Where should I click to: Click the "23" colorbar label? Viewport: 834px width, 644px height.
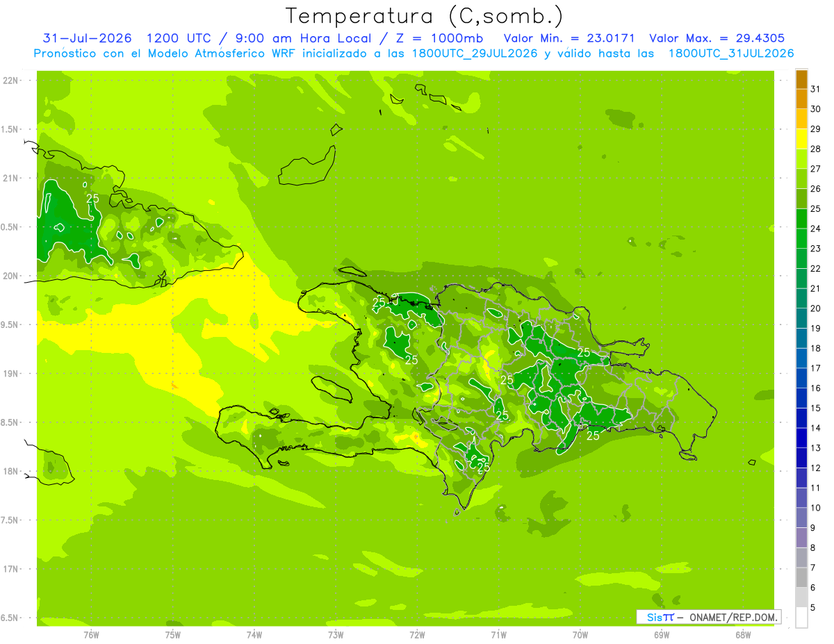coord(816,249)
